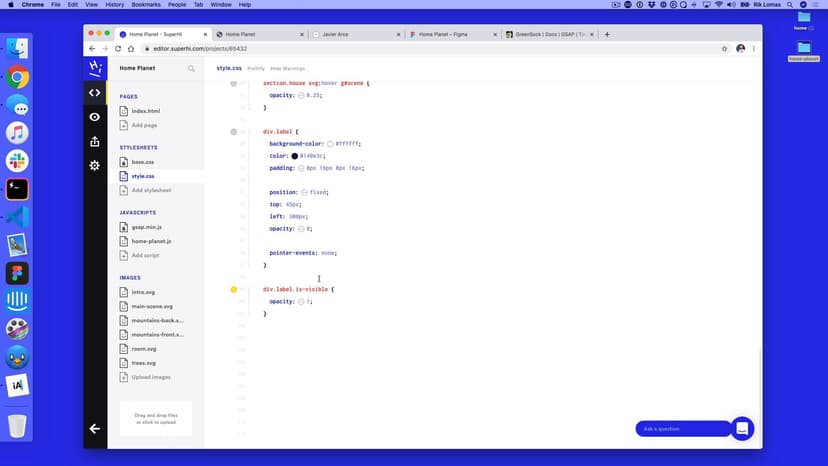828x466 pixels.
Task: Open the chat bubble support icon
Action: coord(742,428)
